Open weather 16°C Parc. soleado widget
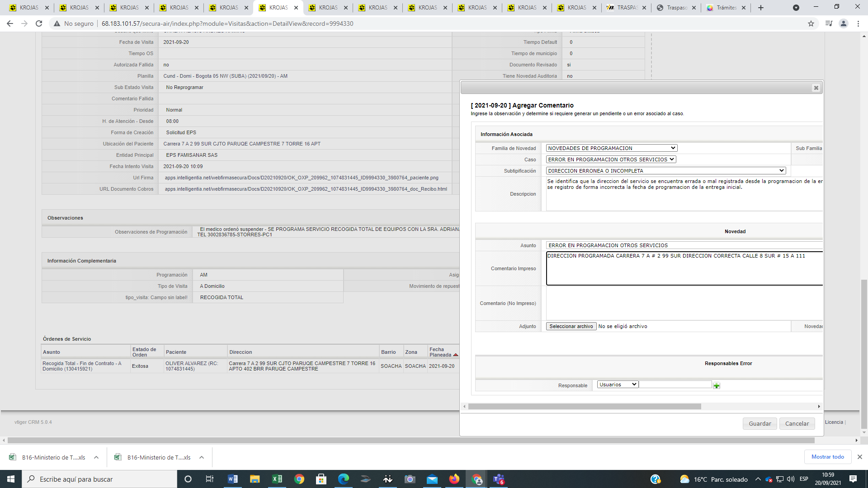Screen dimensions: 868x488 tap(714, 479)
